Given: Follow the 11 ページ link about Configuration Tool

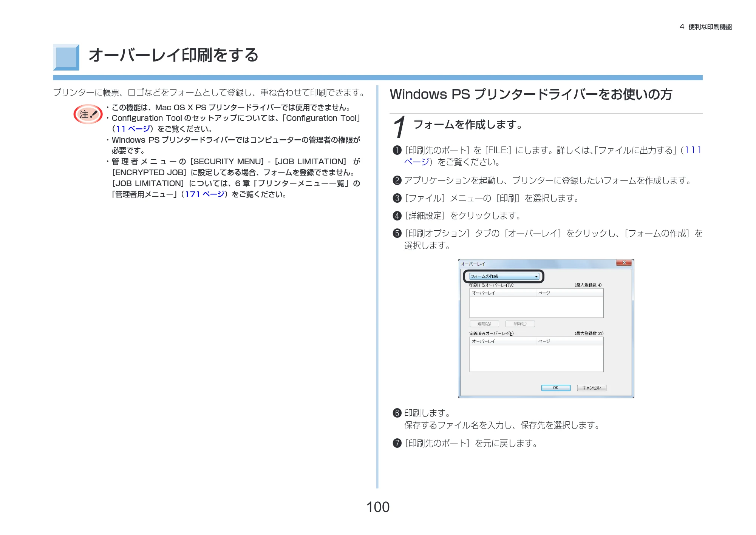Looking at the screenshot, I should (x=133, y=129).
